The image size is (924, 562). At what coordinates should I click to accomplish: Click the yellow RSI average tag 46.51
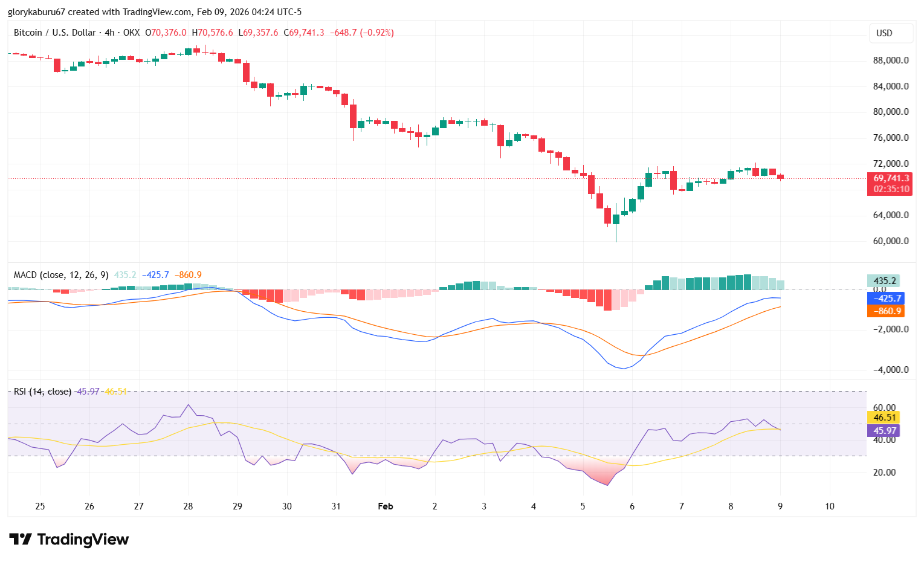884,418
